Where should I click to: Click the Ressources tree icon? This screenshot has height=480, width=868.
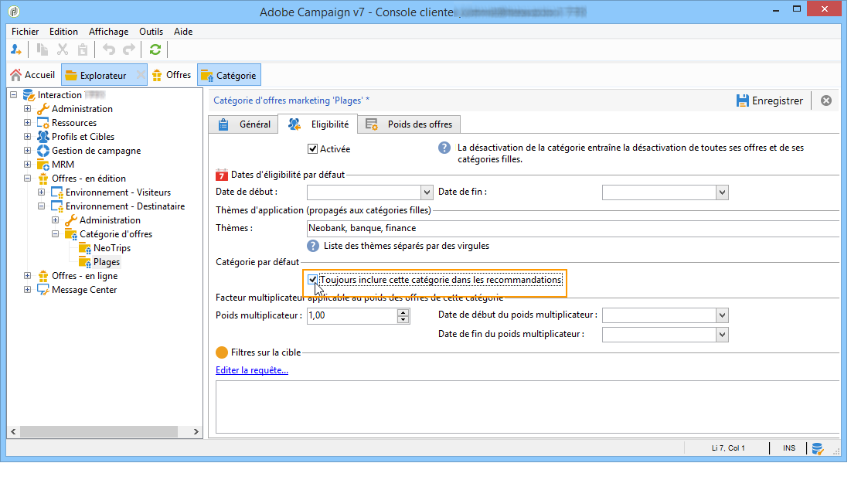click(x=43, y=123)
